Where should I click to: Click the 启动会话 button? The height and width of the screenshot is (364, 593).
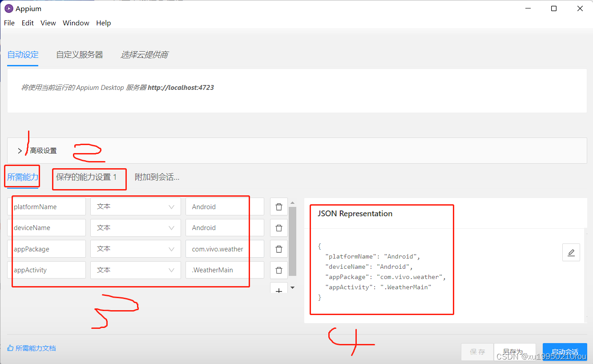click(565, 352)
